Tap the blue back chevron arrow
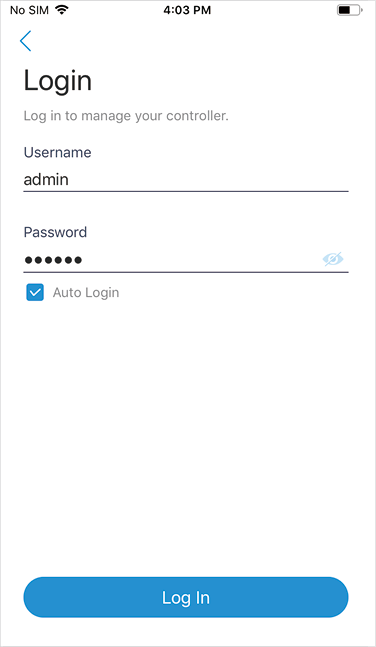 pyautogui.click(x=26, y=41)
